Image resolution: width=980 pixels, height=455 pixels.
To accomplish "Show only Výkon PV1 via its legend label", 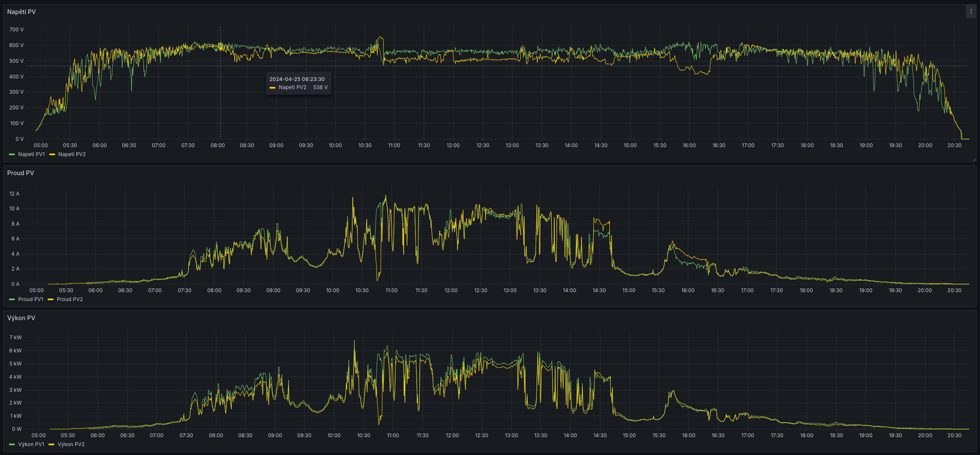I will tap(31, 444).
